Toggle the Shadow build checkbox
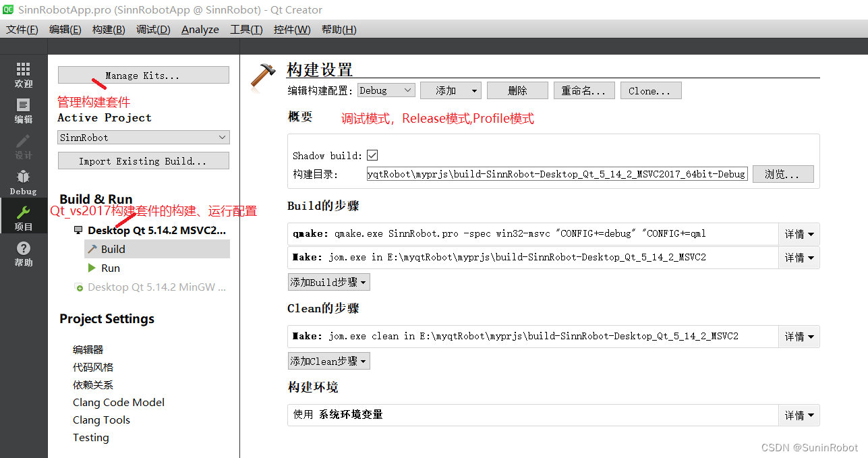The height and width of the screenshot is (458, 868). [x=372, y=155]
